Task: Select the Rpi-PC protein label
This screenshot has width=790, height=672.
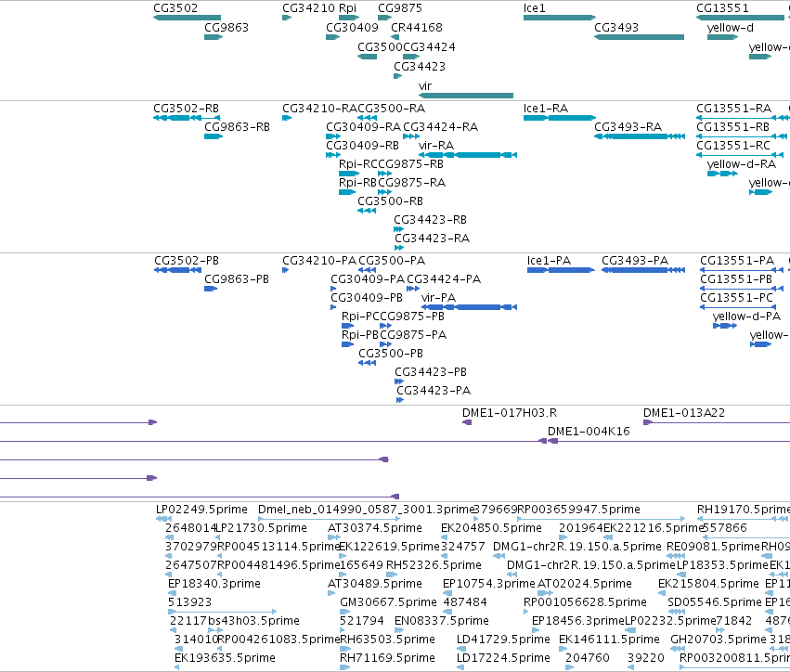Action: (x=360, y=317)
